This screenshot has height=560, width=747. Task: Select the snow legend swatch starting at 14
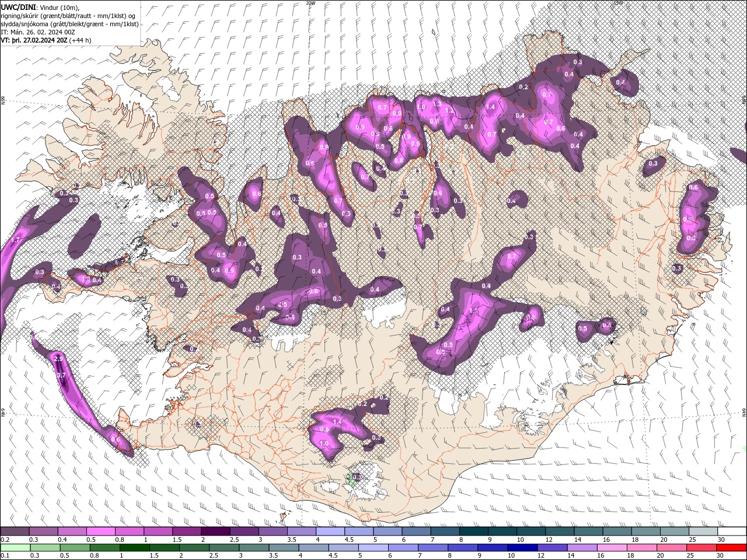coord(588,531)
